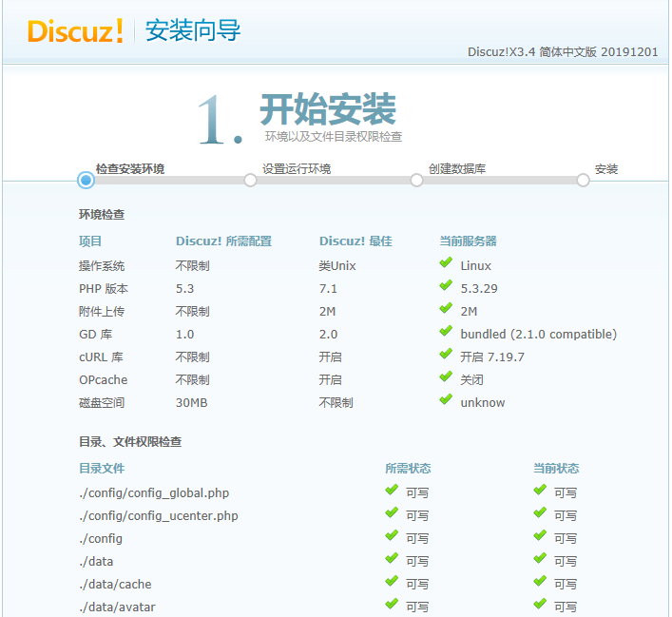Click the version text Discuz!X3.4 简体中文版 20191201
The height and width of the screenshot is (617, 672).
(x=563, y=52)
